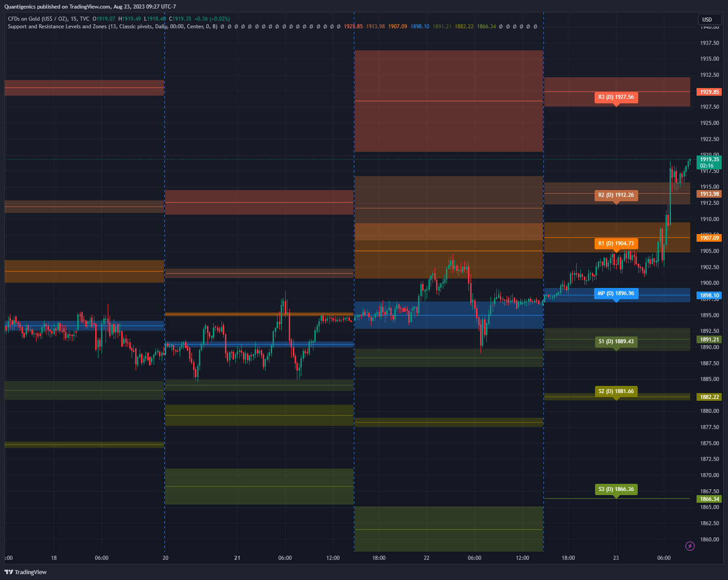This screenshot has width=728, height=580.
Task: Open the USD currency selector
Action: [709, 19]
